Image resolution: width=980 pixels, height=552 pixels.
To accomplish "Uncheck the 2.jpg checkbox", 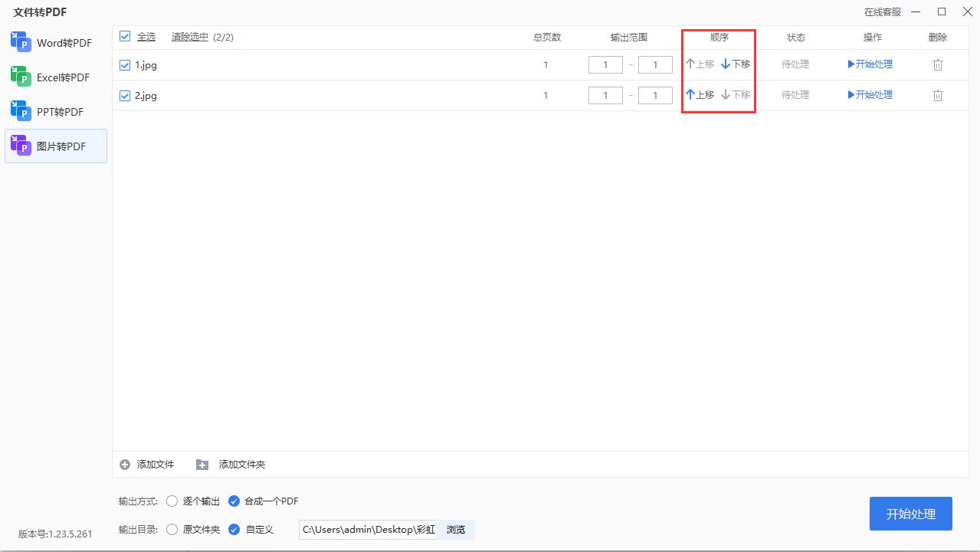I will click(x=124, y=95).
